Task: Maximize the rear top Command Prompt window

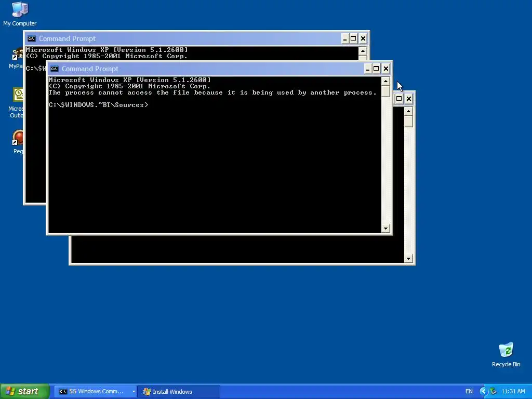Action: click(353, 38)
